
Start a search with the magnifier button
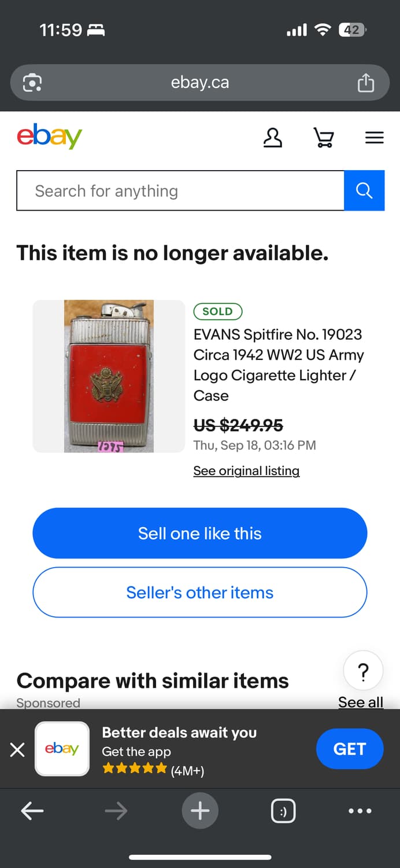click(x=364, y=190)
